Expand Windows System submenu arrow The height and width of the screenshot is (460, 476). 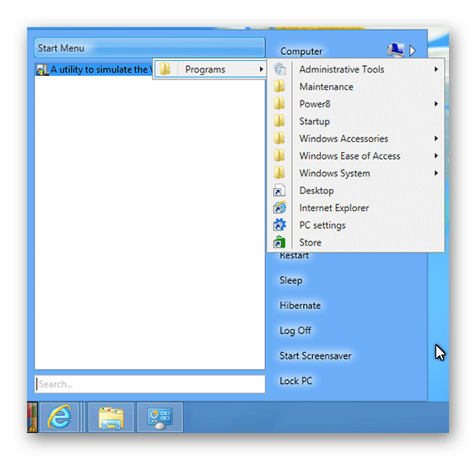(436, 173)
